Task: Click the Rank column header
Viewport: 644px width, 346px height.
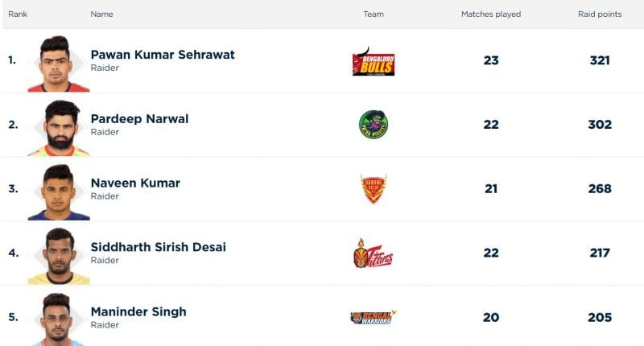Action: pyautogui.click(x=18, y=14)
